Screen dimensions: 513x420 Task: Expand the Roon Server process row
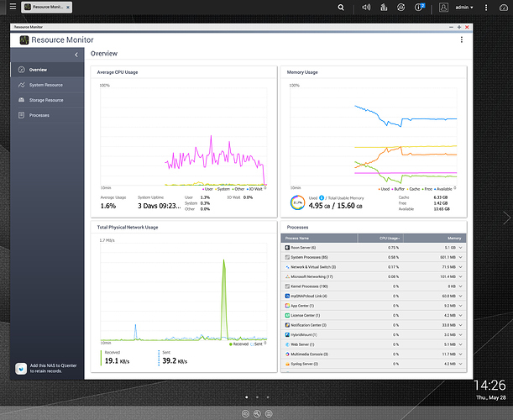(x=460, y=248)
